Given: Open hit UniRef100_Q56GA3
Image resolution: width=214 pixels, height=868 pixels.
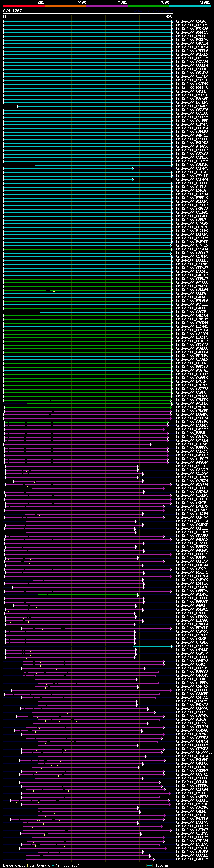Looking at the screenshot, I should [x=192, y=36].
